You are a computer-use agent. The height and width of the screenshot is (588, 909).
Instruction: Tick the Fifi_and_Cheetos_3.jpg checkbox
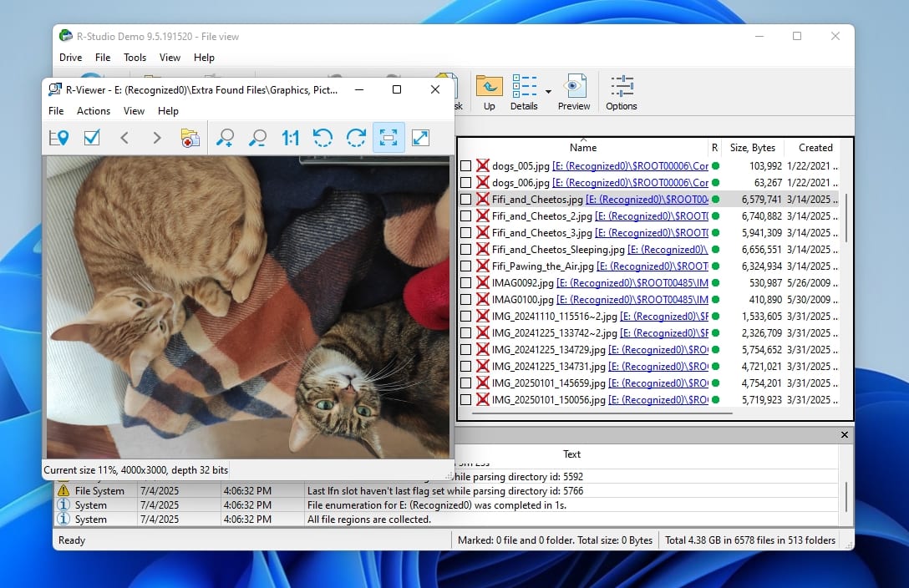pos(465,233)
